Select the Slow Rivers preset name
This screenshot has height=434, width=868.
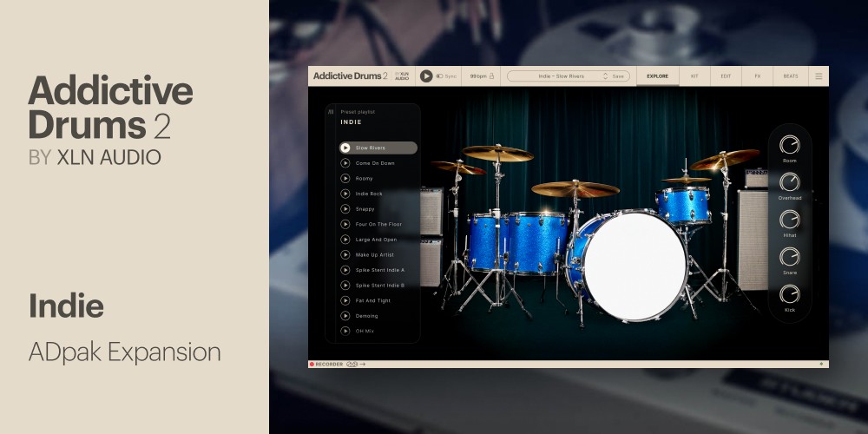point(371,148)
